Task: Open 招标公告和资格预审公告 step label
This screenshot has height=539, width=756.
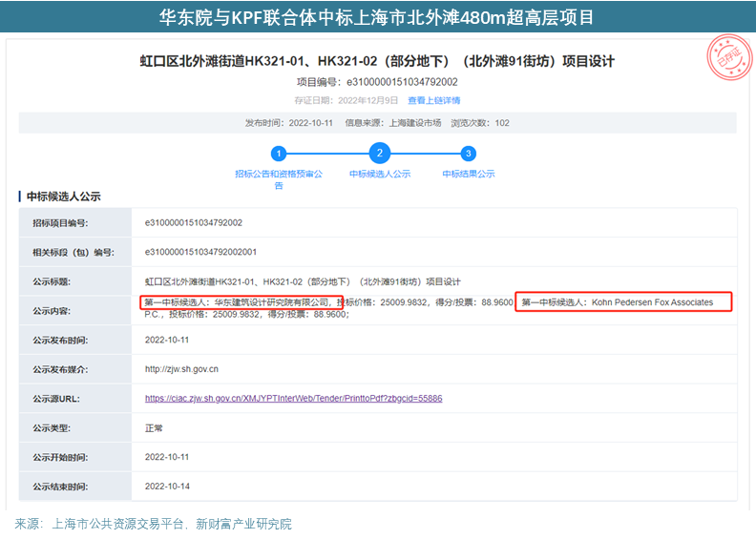Action: [x=279, y=179]
